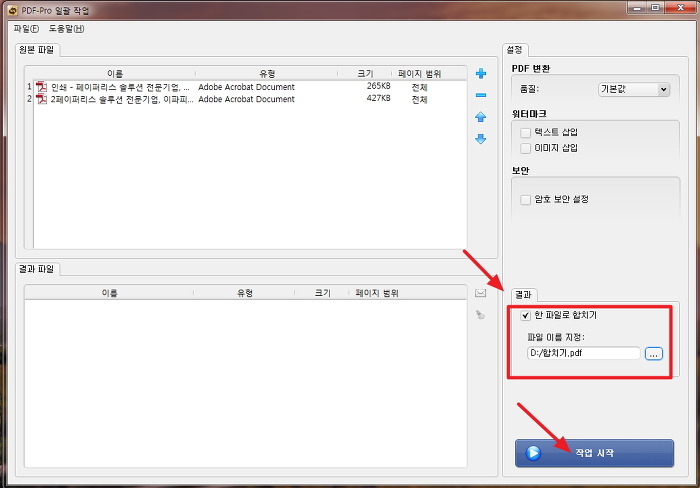Click the 427KB size cell
This screenshot has width=700, height=488.
pyautogui.click(x=378, y=98)
